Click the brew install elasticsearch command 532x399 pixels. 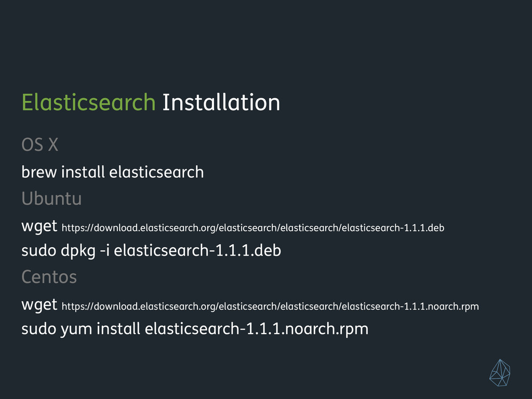pos(113,172)
